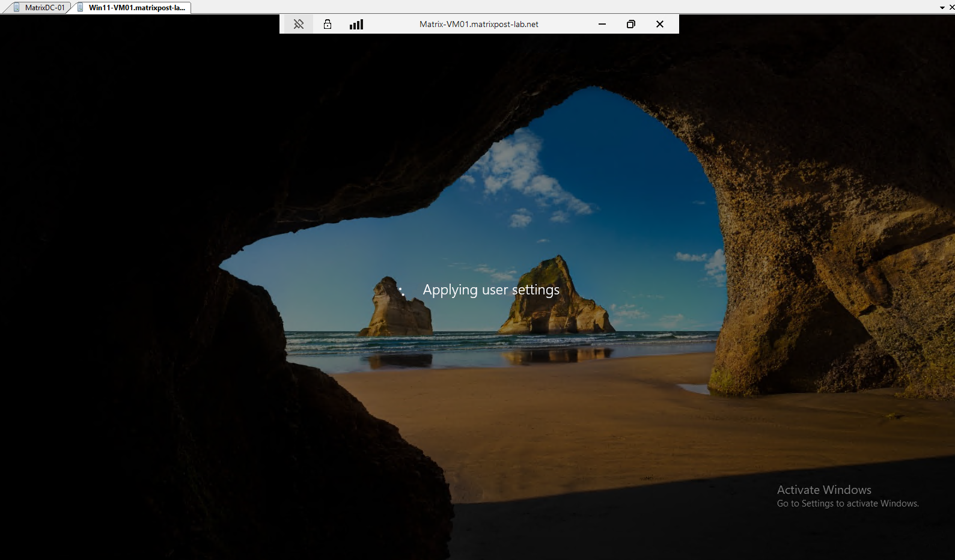Click the server icon on MatrixDC-01 tab
Screen dimensions: 955x560
pos(17,8)
